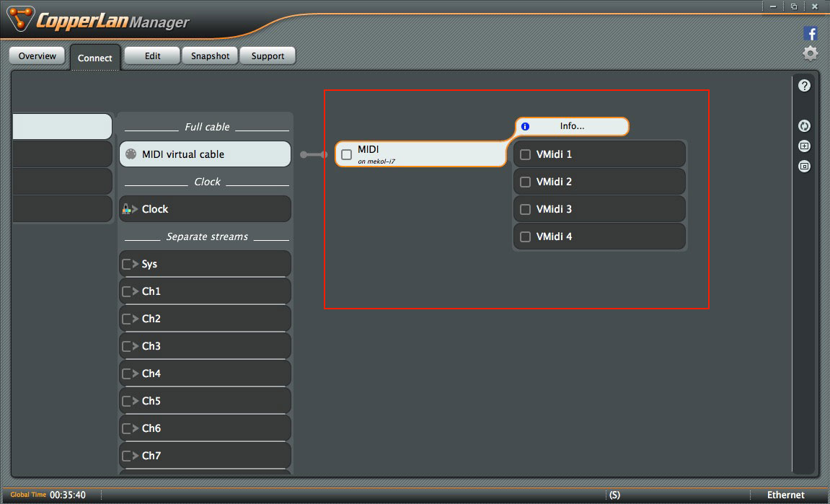The image size is (830, 504).
Task: Click the Info... button
Action: point(573,126)
